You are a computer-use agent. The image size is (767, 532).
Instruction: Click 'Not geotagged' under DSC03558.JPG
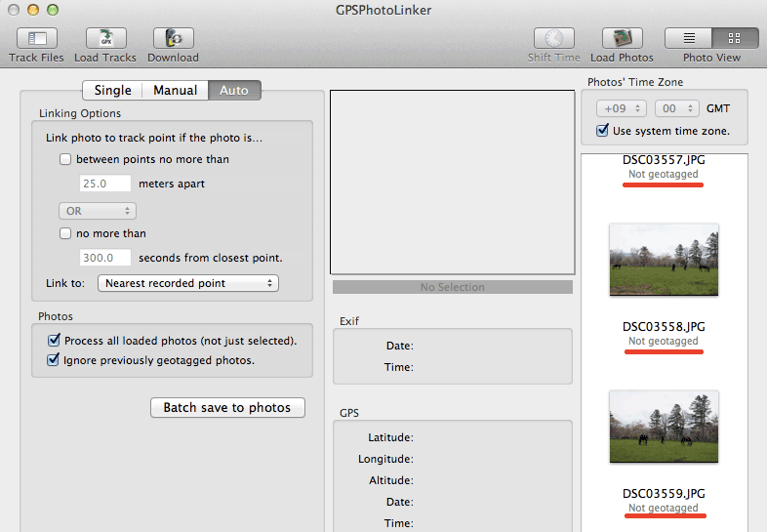(664, 341)
